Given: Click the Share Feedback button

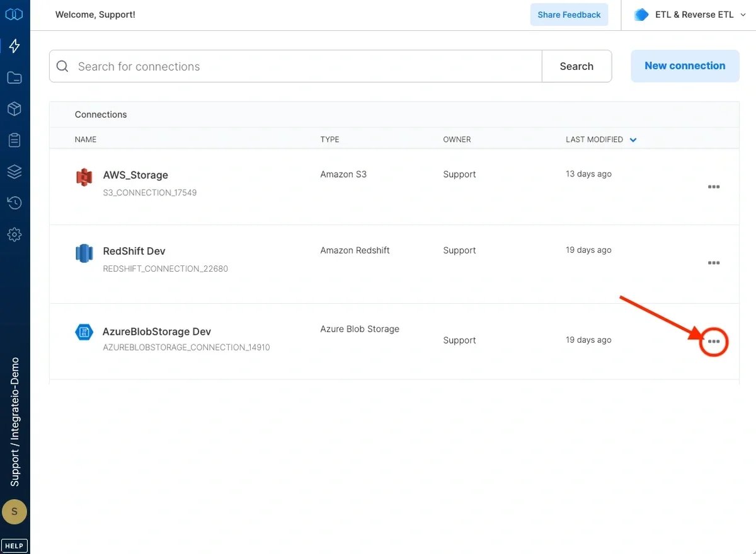Looking at the screenshot, I should click(x=569, y=14).
